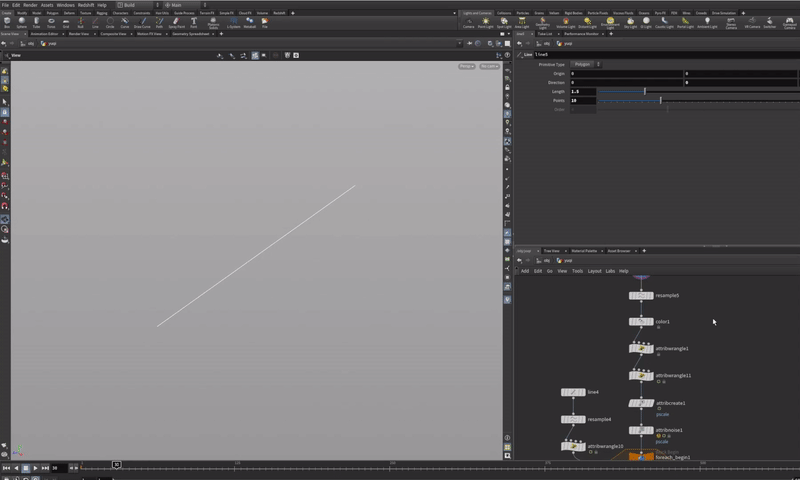Select the color1 node
Image resolution: width=800 pixels, height=480 pixels.
click(x=641, y=321)
